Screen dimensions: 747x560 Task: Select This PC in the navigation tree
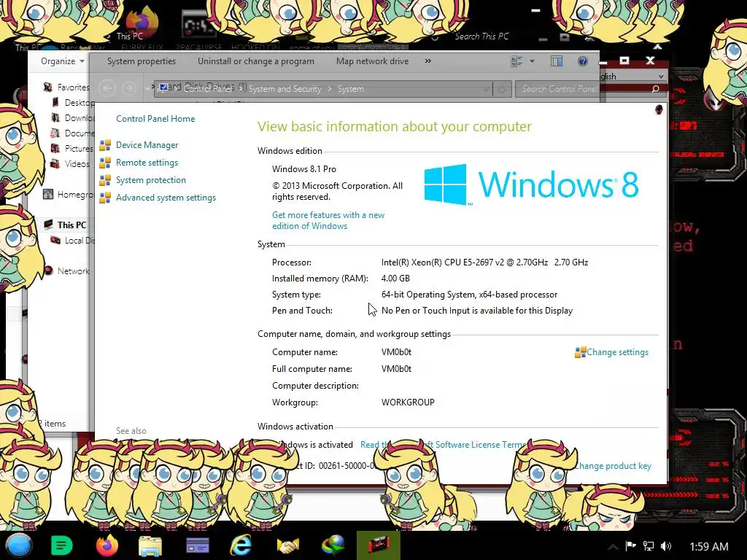click(x=71, y=225)
